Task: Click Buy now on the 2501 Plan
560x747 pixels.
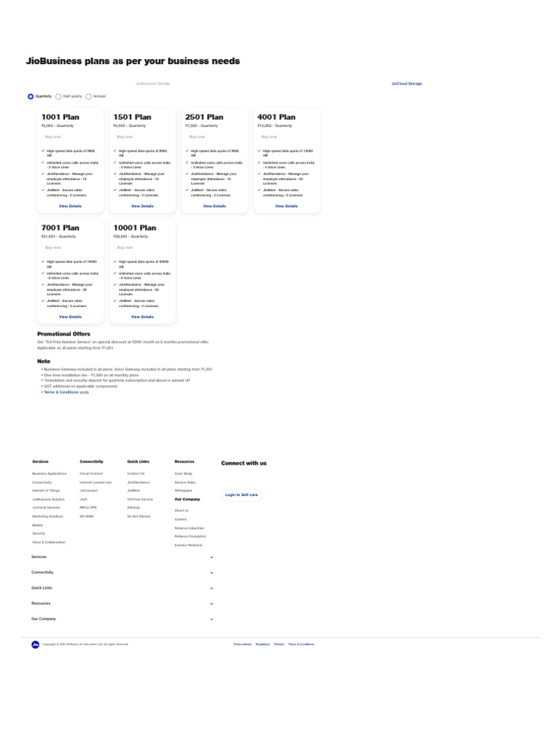Action: coord(197,136)
